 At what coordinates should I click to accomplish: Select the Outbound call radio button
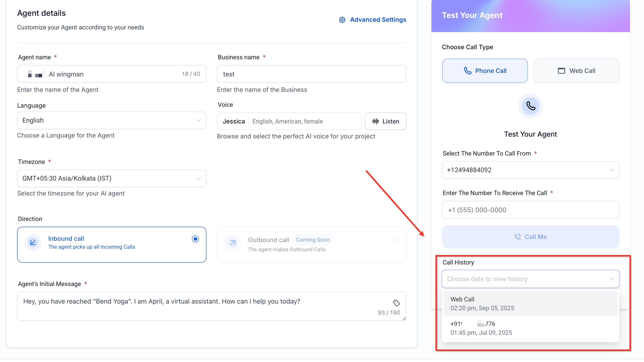point(395,239)
